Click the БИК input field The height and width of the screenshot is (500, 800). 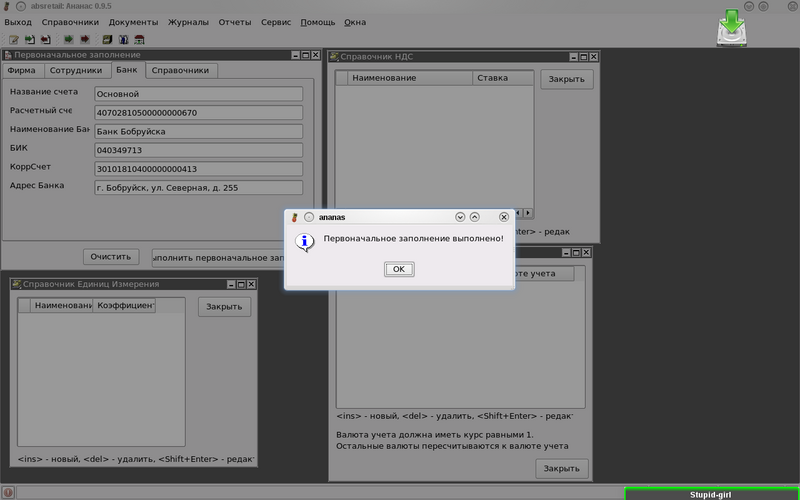[197, 150]
